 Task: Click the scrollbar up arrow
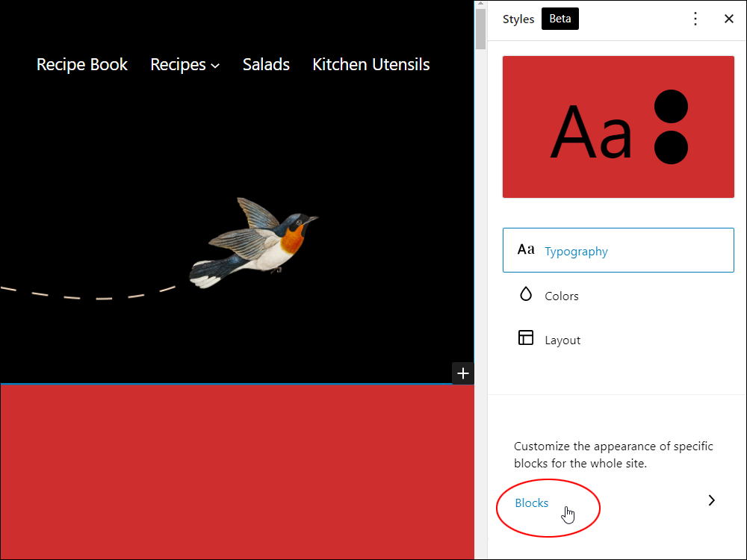point(480,4)
